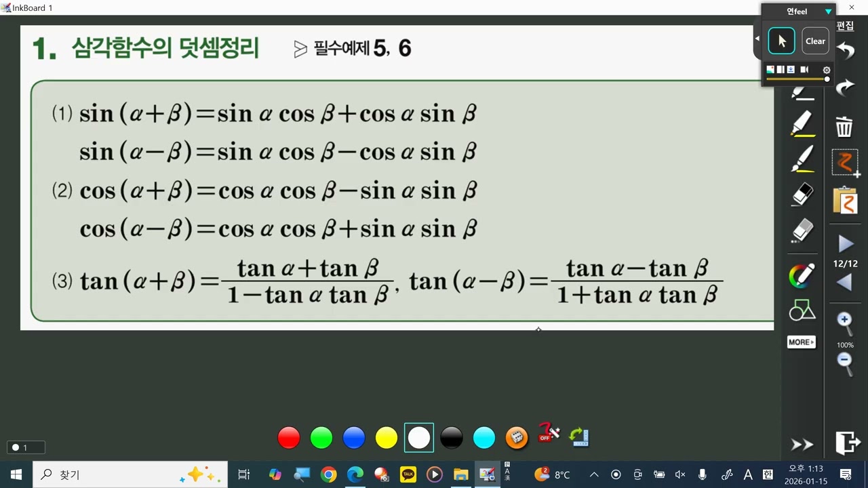The image size is (868, 488).
Task: Open the shapes tool
Action: pyautogui.click(x=802, y=310)
